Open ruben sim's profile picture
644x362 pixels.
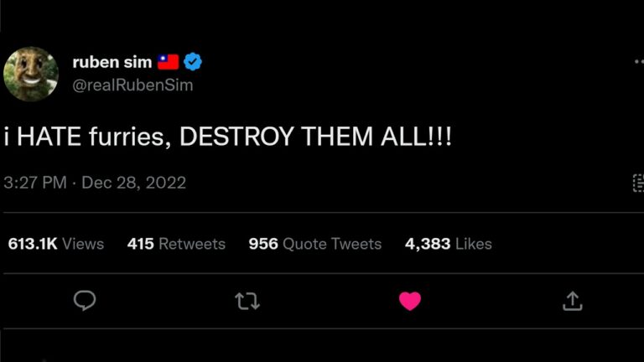[31, 73]
